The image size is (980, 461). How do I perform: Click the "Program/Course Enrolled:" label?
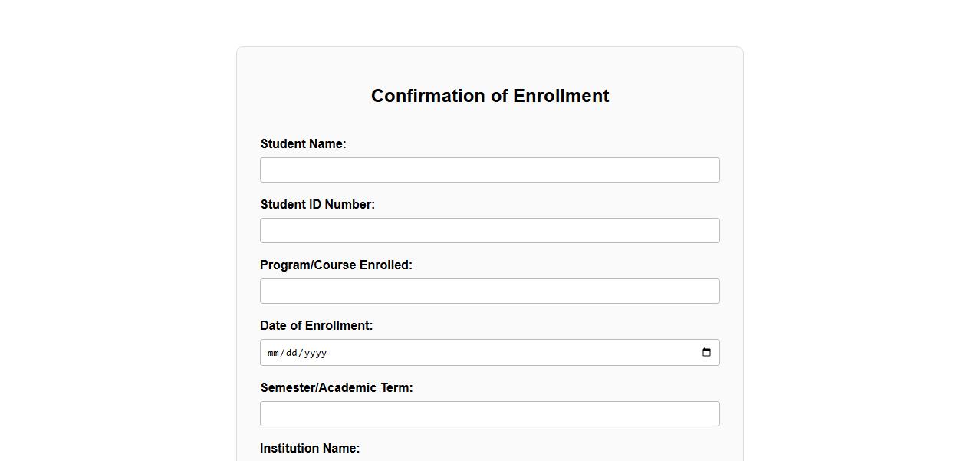(336, 265)
